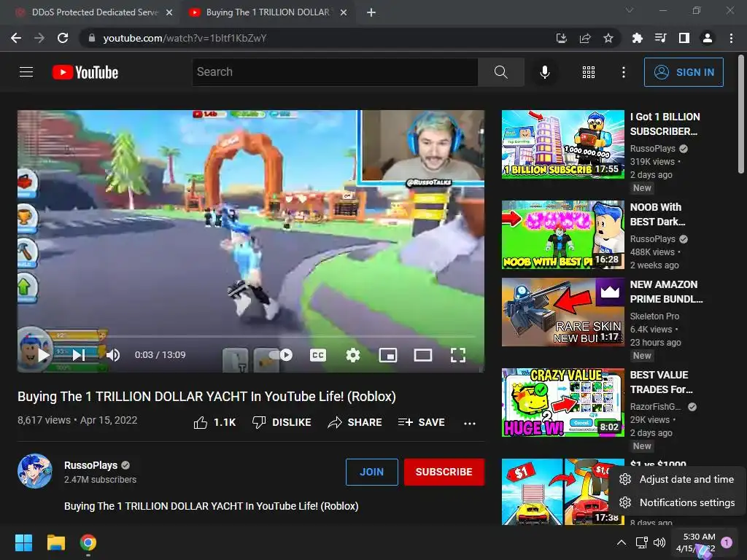Click the page vertical scrollbar
The image size is (747, 560).
pos(741,114)
